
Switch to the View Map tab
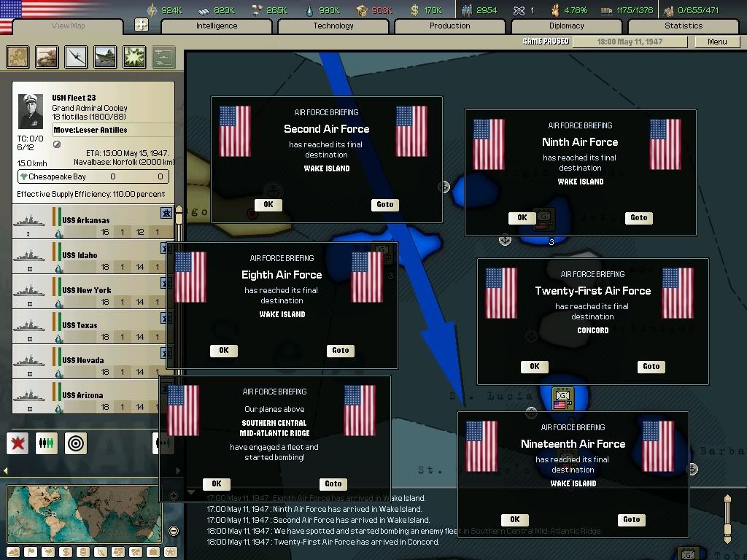click(68, 26)
